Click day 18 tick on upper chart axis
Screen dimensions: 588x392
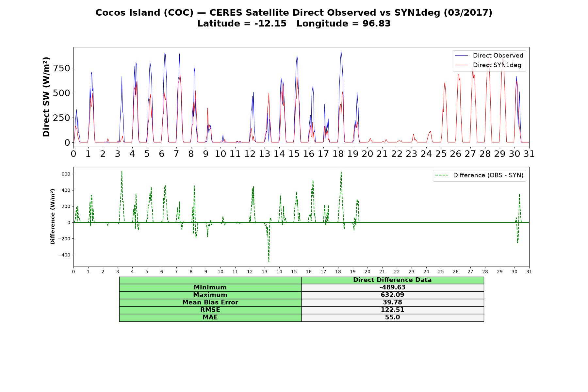point(338,154)
